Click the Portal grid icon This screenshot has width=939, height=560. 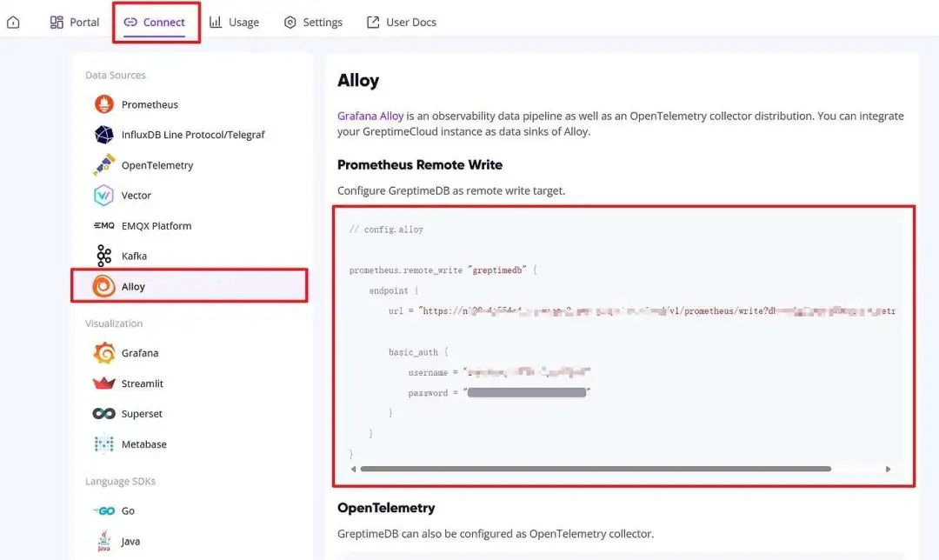(57, 22)
